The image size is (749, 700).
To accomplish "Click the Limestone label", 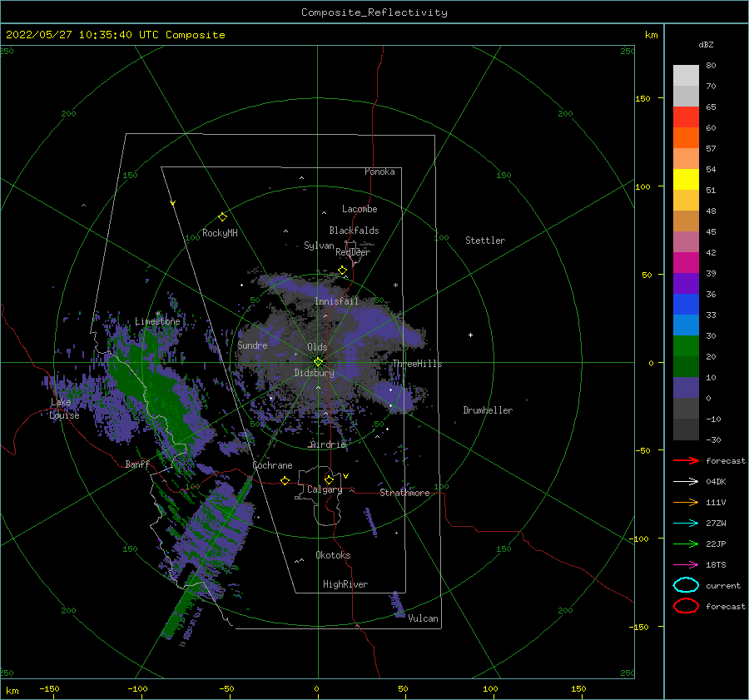I will pyautogui.click(x=157, y=321).
